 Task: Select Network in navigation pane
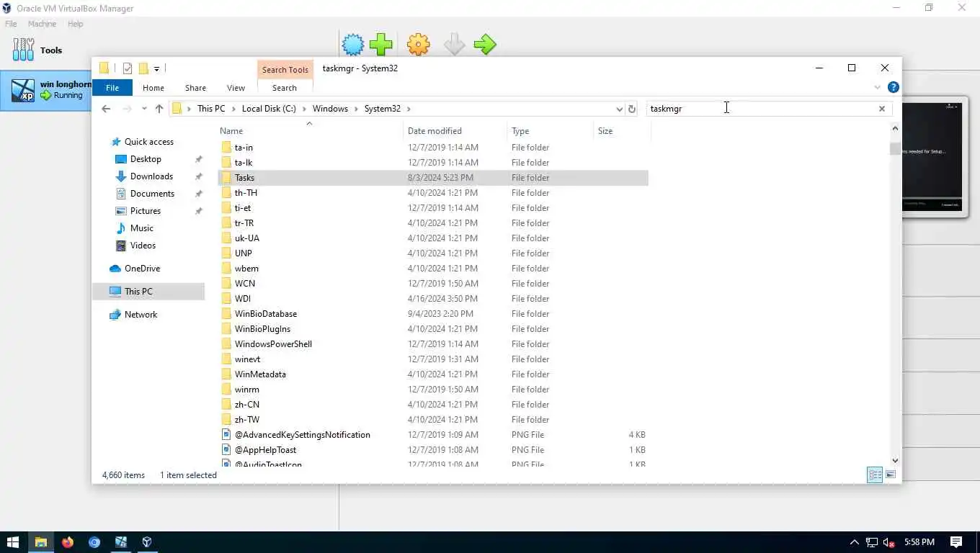tap(141, 315)
